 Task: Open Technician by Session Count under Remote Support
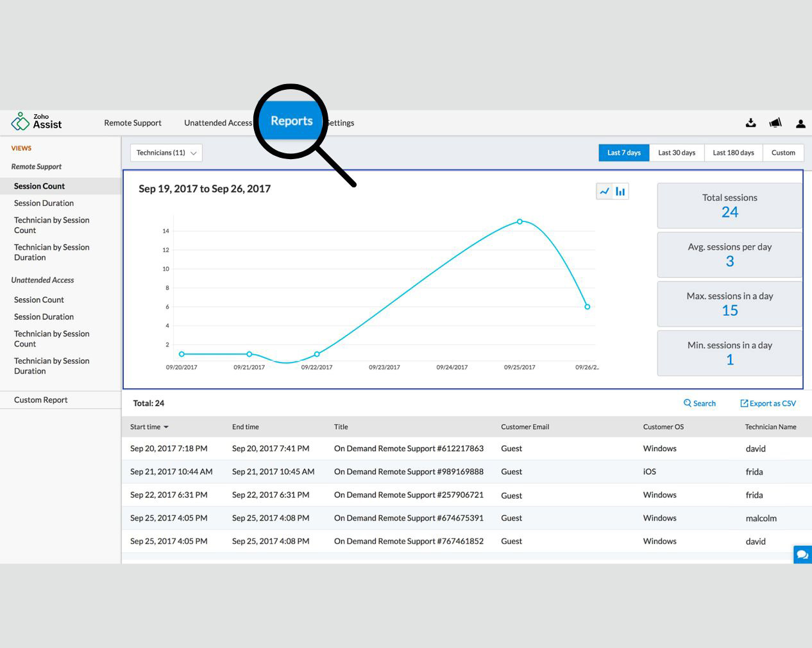[52, 225]
